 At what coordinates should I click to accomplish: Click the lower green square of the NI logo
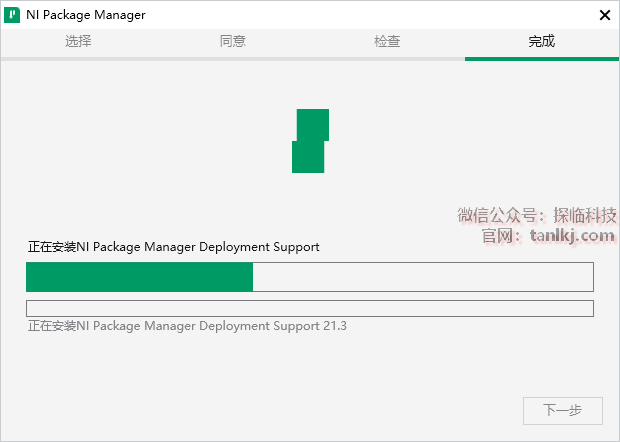tap(308, 157)
